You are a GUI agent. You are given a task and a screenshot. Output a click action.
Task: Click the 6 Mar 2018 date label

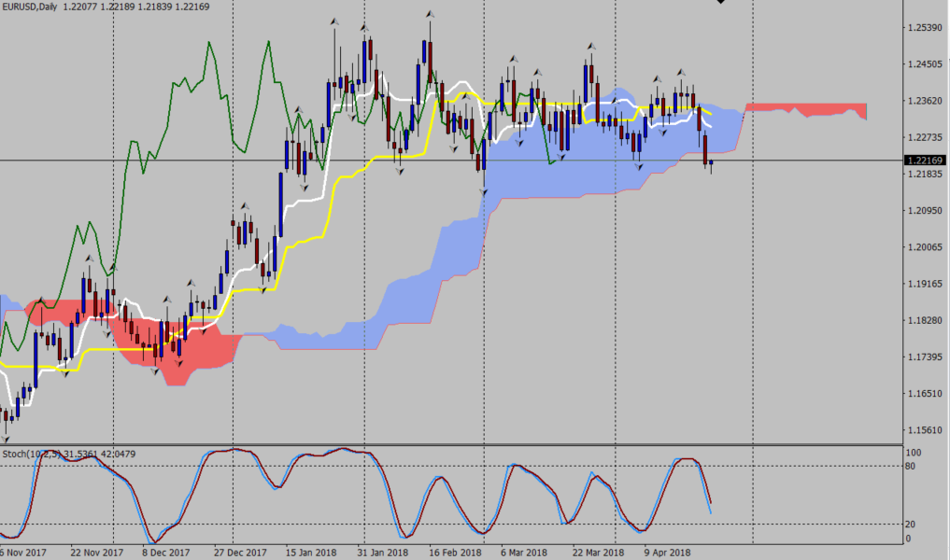524,553
